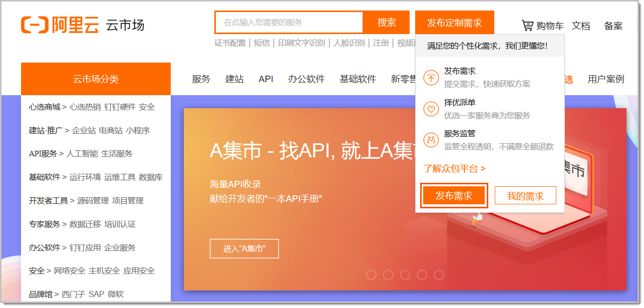Open 网络安全 subcategory
Image resolution: width=644 pixels, height=308 pixels.
pyautogui.click(x=70, y=271)
